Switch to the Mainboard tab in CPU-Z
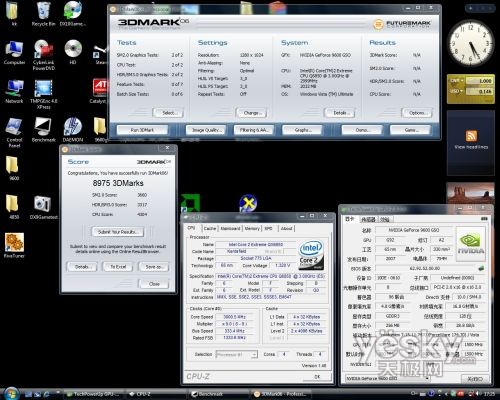Viewport: 500px width, 400px height. [230, 228]
